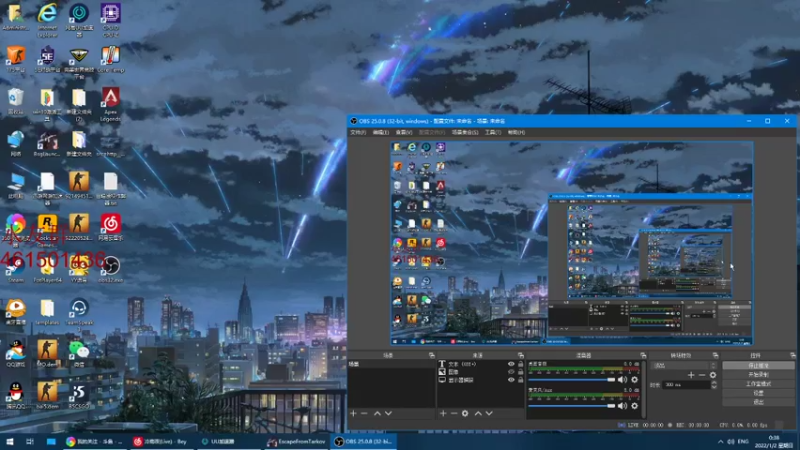This screenshot has height=450, width=800.
Task: Remove the selected source with the minus icon
Action: tap(454, 413)
